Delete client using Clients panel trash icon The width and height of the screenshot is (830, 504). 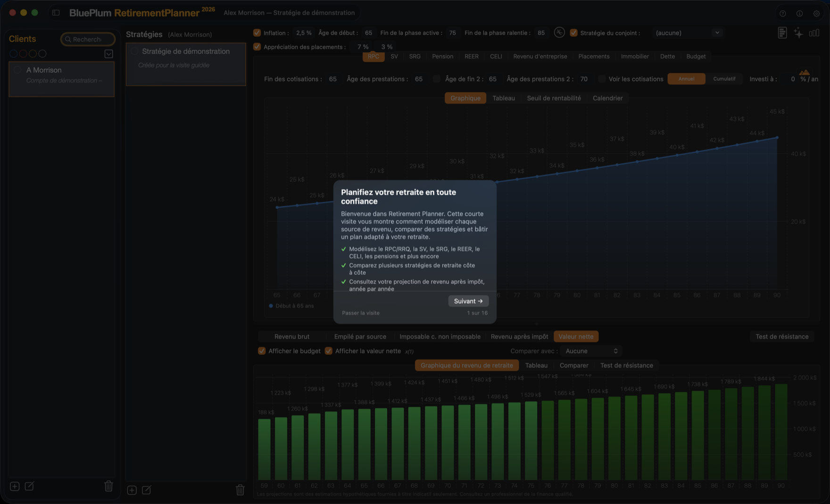pos(108,486)
